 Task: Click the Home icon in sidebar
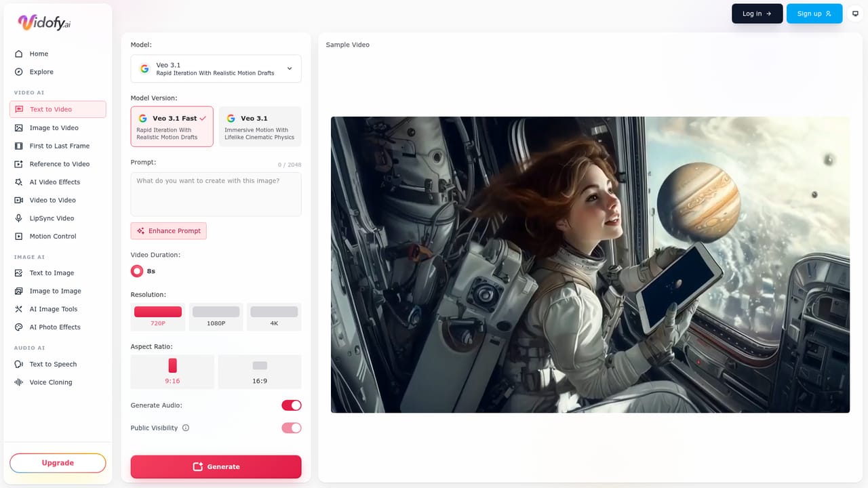pyautogui.click(x=19, y=54)
